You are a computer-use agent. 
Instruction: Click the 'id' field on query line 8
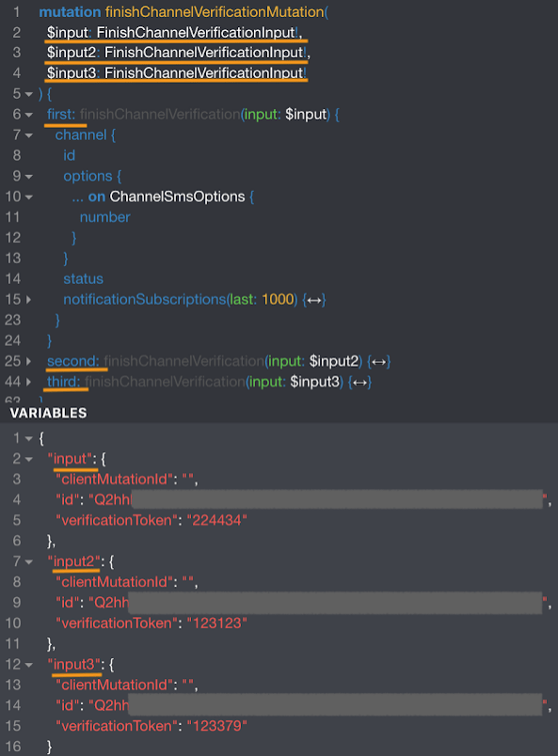coord(69,156)
